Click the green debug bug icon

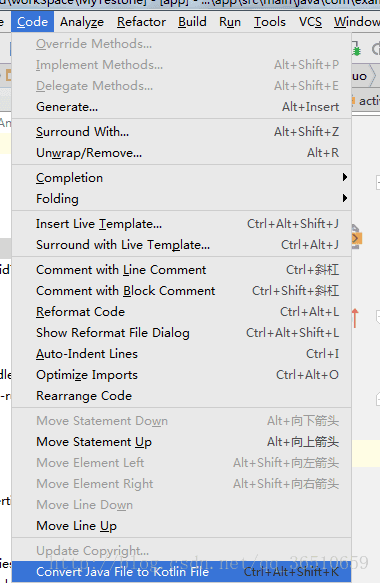(x=356, y=49)
